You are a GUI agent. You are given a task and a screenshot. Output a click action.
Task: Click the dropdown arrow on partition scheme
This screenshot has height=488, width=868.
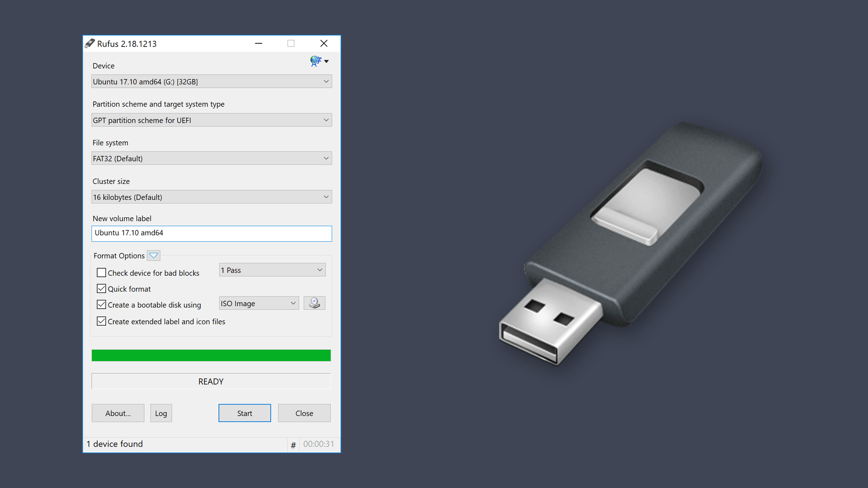tap(326, 120)
